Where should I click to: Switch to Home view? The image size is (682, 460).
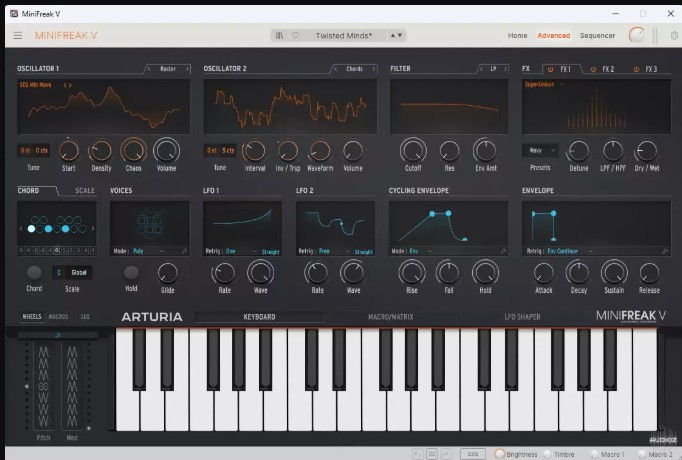(x=518, y=36)
